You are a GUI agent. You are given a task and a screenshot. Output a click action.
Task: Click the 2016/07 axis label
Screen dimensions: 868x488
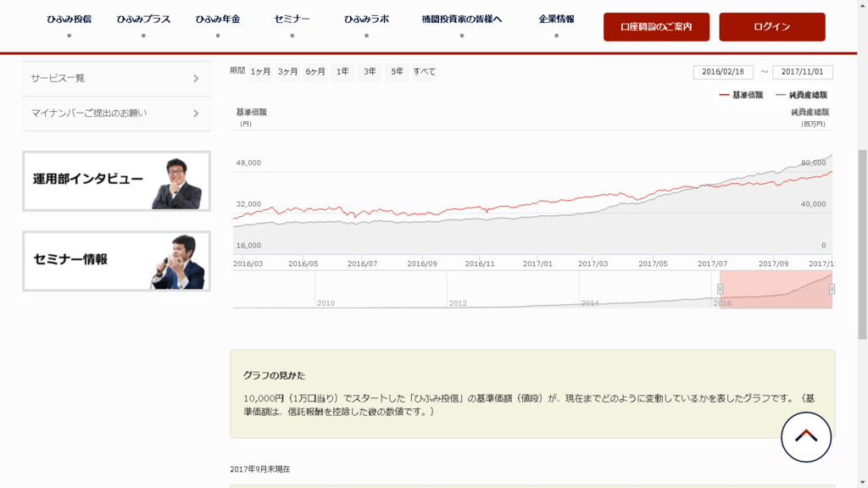(x=362, y=264)
